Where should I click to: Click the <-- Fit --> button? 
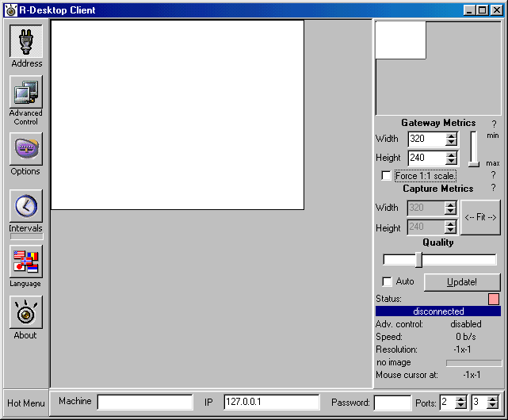[480, 217]
